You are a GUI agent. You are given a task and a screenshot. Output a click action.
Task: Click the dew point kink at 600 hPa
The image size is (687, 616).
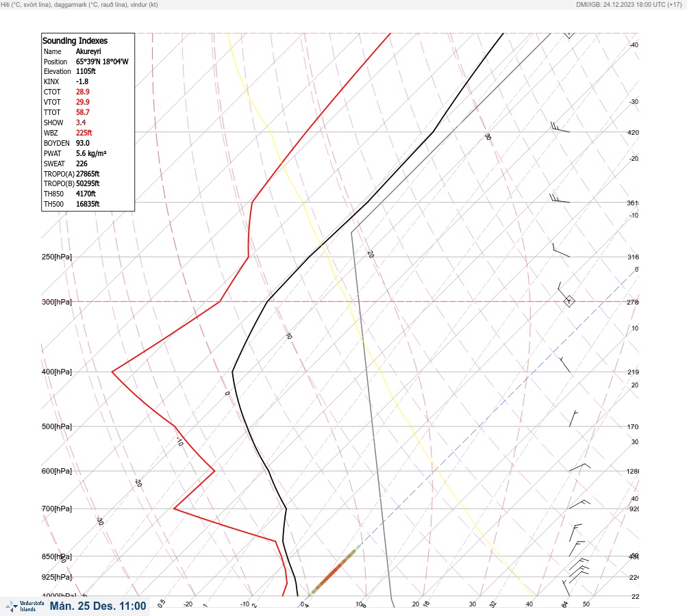click(214, 471)
